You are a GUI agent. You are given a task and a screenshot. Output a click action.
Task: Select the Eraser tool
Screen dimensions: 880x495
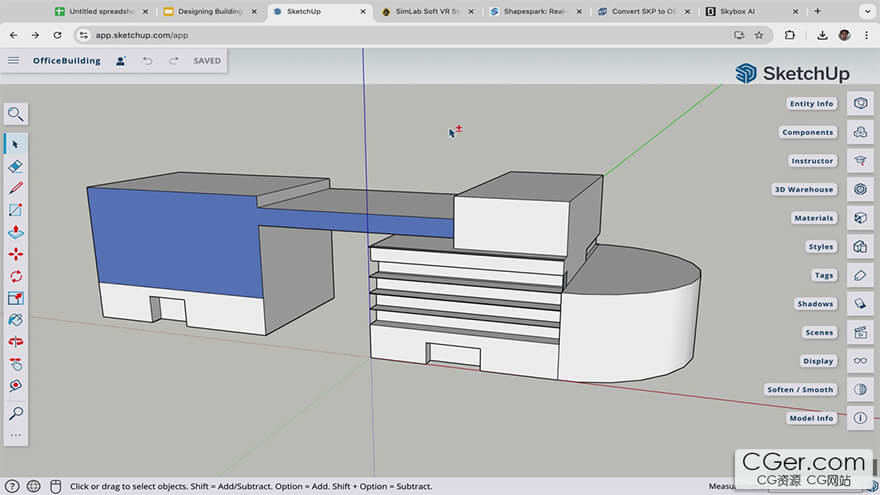click(15, 166)
